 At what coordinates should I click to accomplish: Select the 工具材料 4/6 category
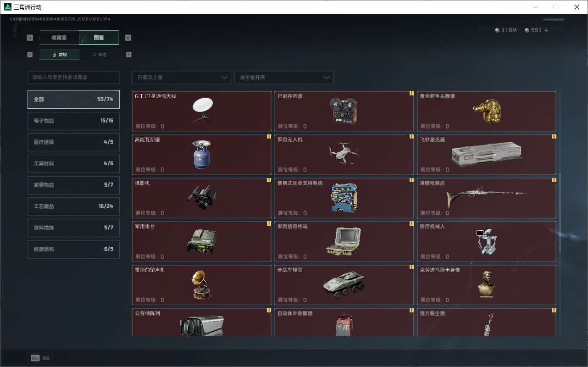click(x=73, y=164)
